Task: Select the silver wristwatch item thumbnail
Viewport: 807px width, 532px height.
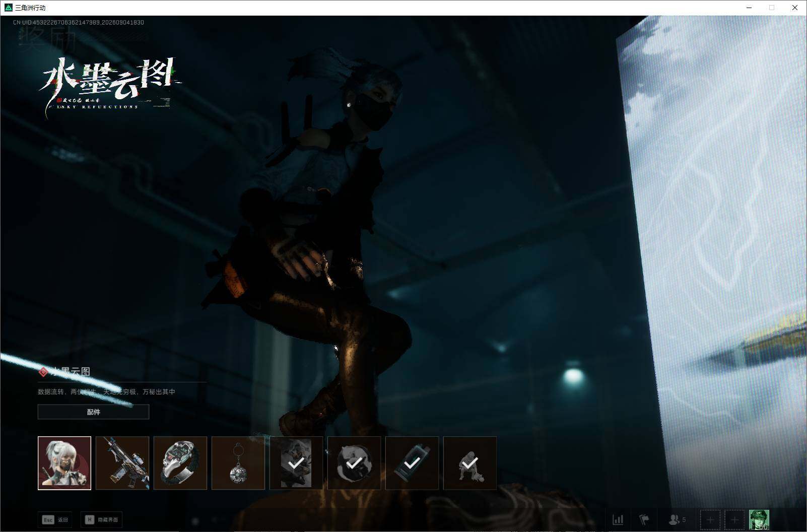Action: 180,463
